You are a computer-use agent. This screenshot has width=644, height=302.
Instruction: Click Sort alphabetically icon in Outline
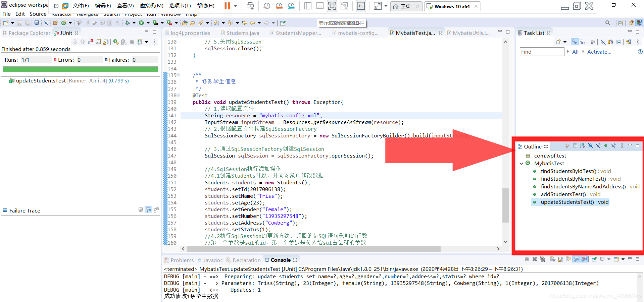tap(583, 145)
